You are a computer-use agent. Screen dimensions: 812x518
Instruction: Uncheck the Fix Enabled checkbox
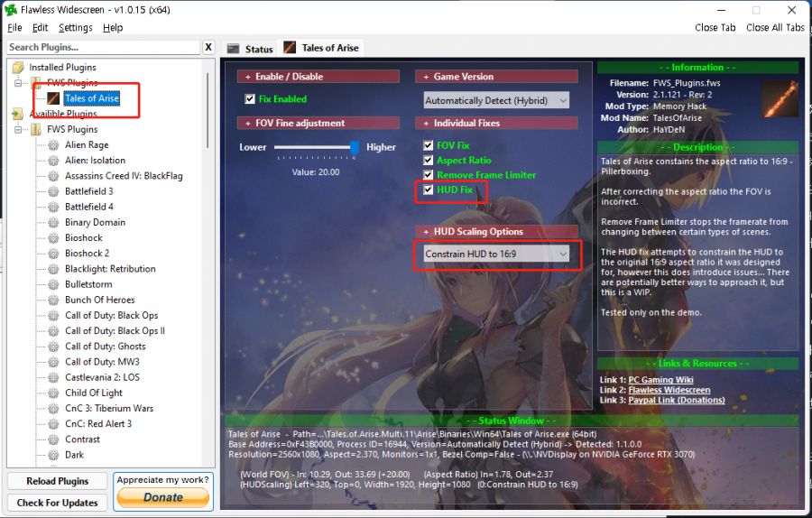[x=250, y=99]
